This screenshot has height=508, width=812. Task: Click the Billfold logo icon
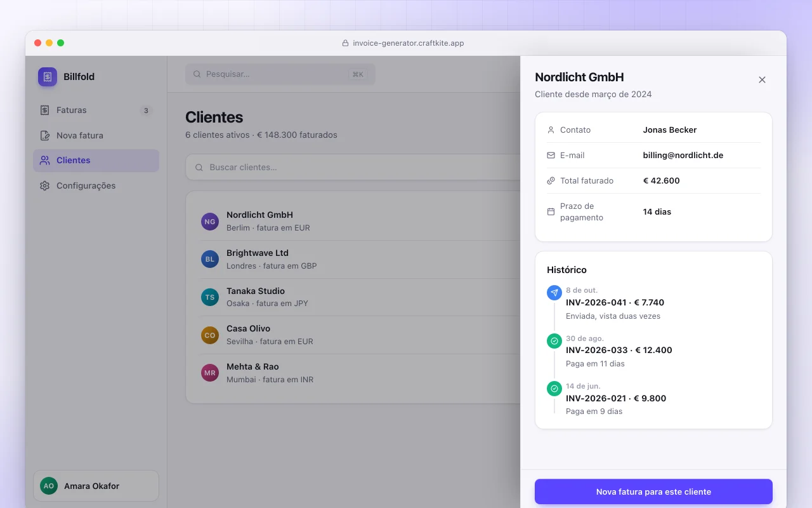pyautogui.click(x=48, y=77)
